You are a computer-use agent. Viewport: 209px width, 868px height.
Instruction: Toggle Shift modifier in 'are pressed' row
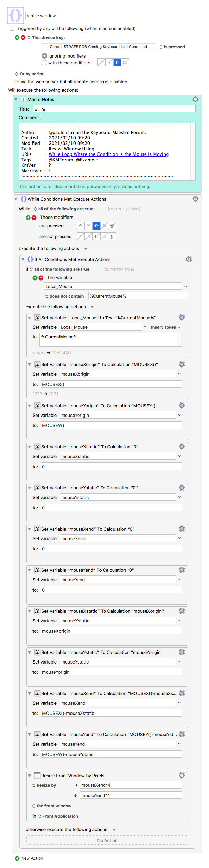click(96, 226)
